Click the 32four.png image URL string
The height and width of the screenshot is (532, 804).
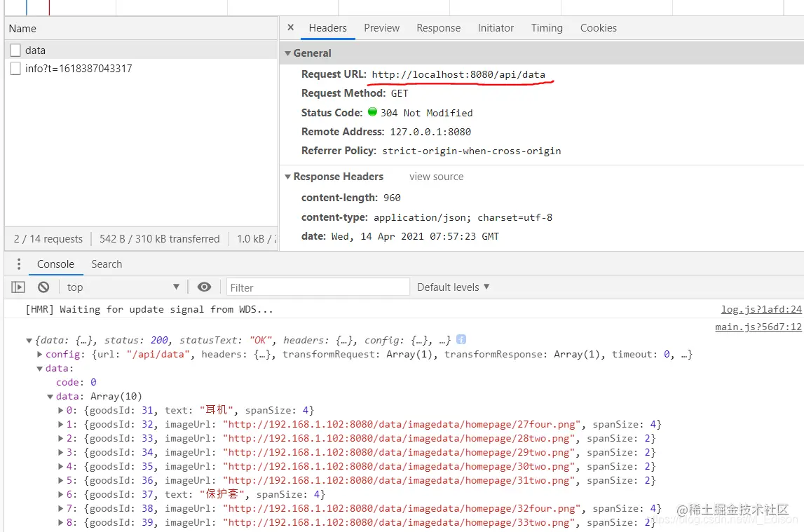(402, 508)
